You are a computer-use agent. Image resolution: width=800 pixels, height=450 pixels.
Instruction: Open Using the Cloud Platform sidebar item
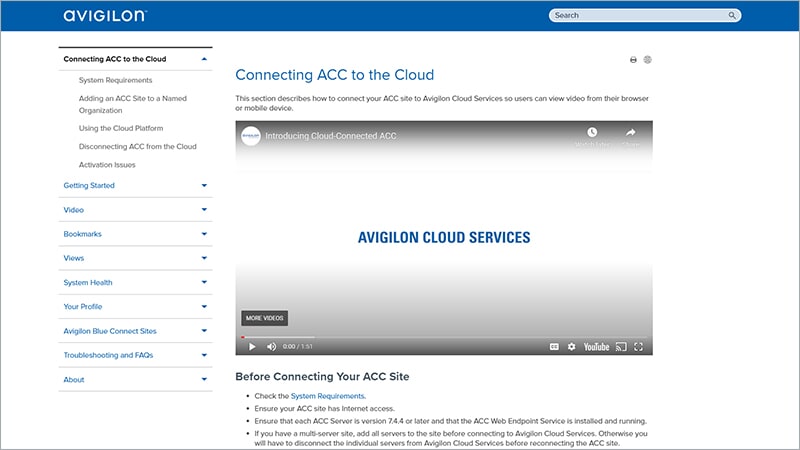pos(121,128)
